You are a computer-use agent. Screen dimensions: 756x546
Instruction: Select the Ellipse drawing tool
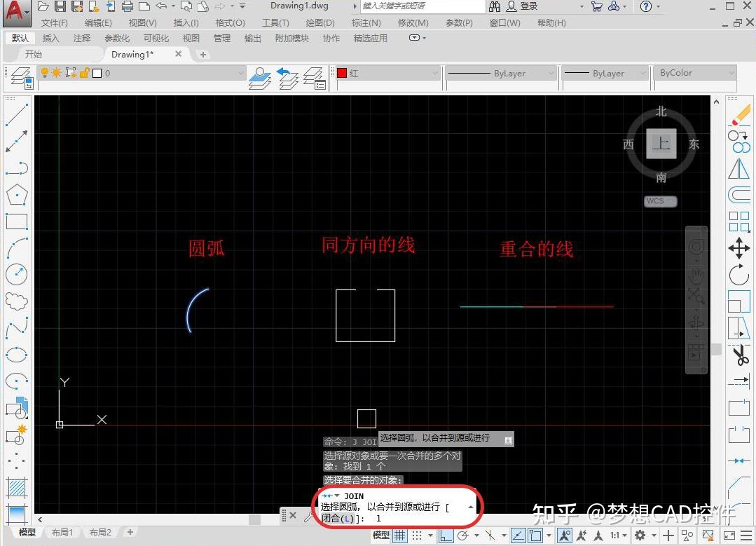(16, 355)
